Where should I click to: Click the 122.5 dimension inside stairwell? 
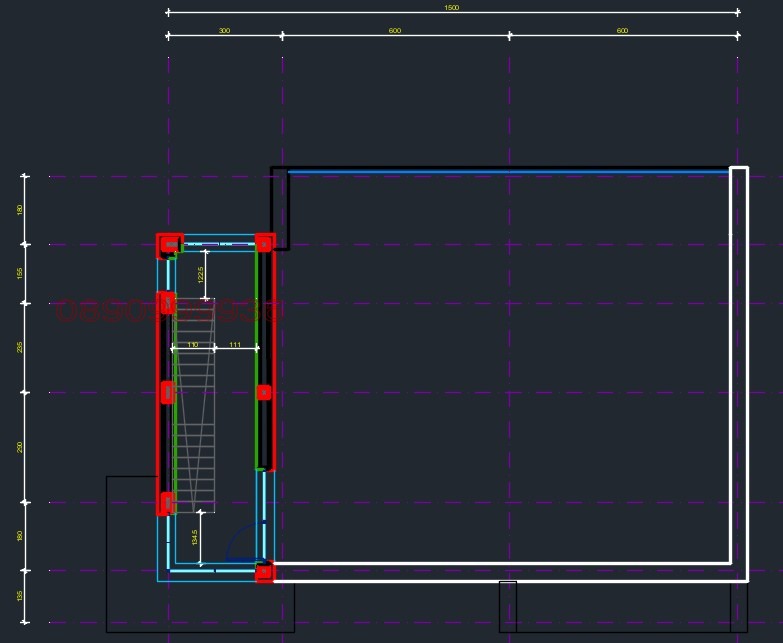[201, 275]
